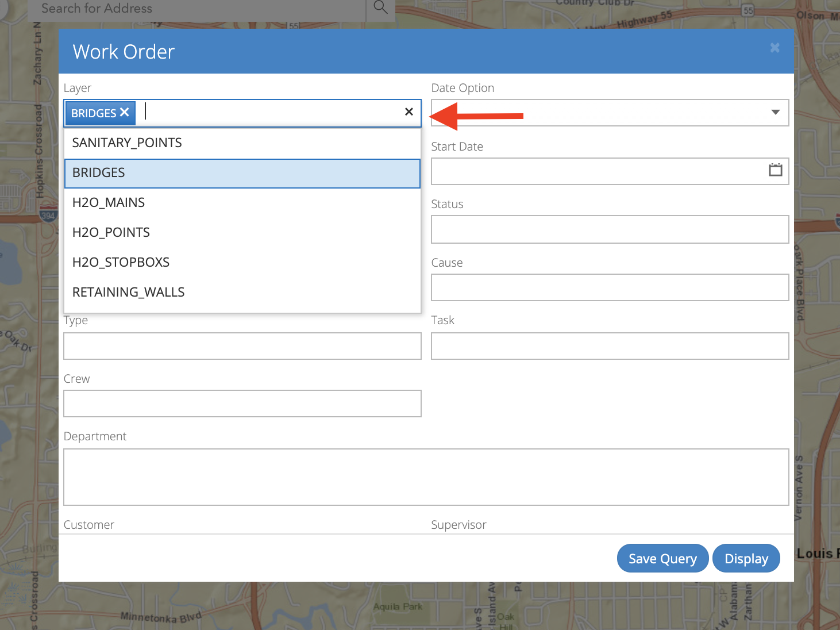840x630 pixels.
Task: Remove the BRIDGES tag from Layer field
Action: pyautogui.click(x=124, y=113)
